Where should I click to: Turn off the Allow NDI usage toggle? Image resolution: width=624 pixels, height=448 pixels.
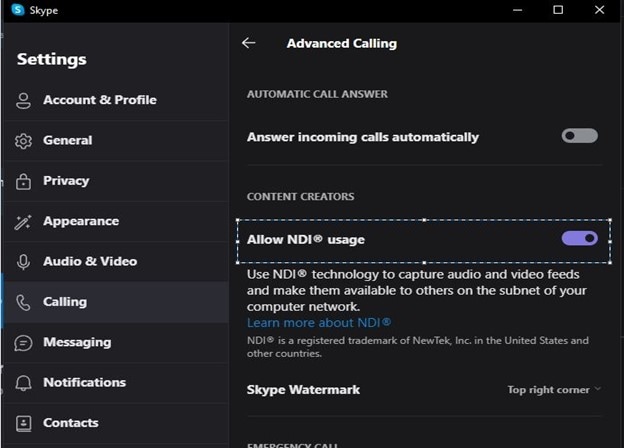coord(580,239)
